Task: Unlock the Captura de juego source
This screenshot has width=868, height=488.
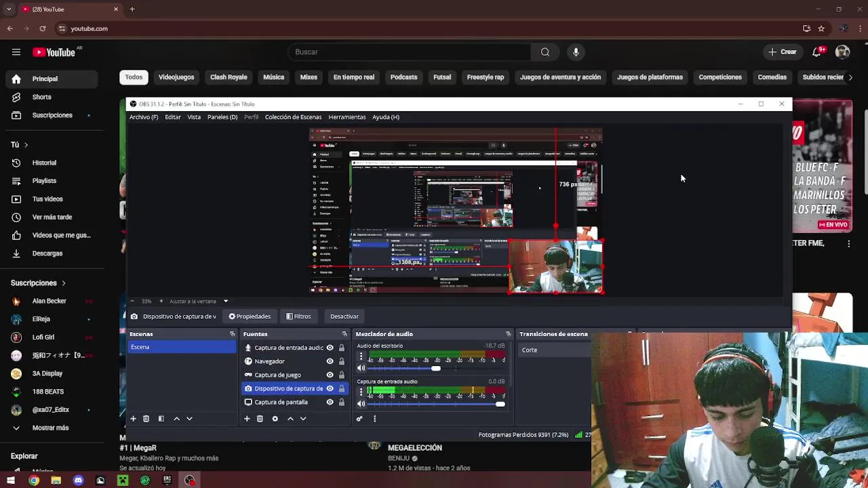Action: (x=341, y=375)
